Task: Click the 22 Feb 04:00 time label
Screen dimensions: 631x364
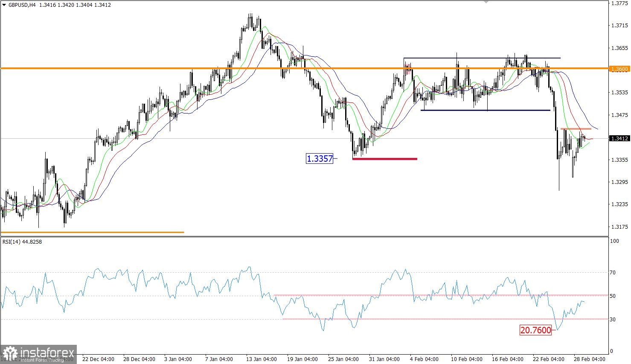Action: pyautogui.click(x=549, y=359)
